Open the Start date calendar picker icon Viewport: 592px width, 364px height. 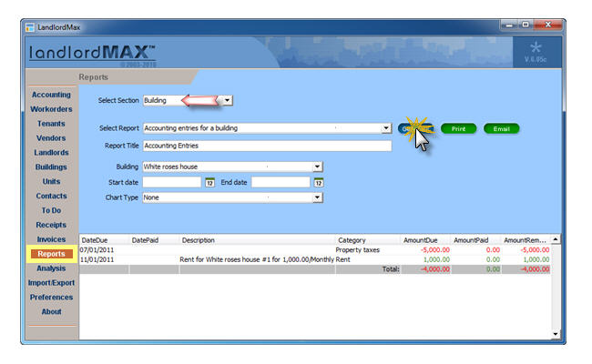click(209, 183)
